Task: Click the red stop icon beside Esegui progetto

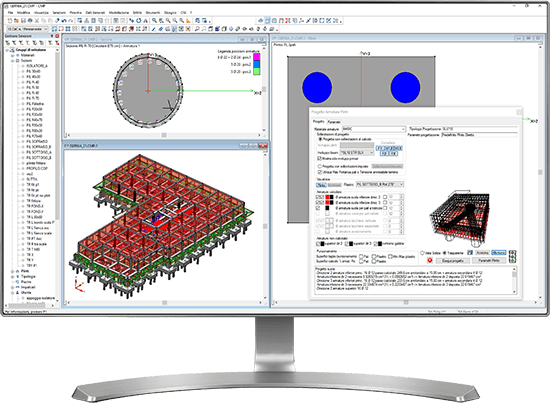Action: point(430,261)
